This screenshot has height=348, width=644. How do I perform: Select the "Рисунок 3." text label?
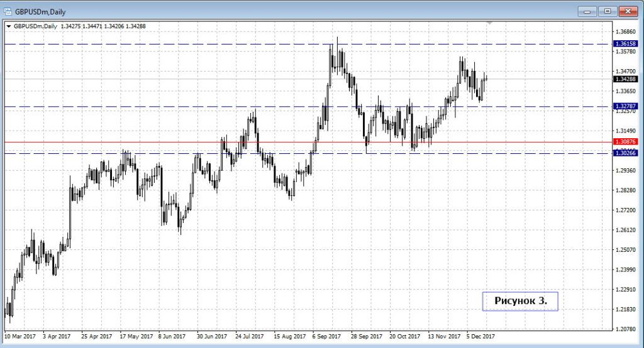[520, 301]
